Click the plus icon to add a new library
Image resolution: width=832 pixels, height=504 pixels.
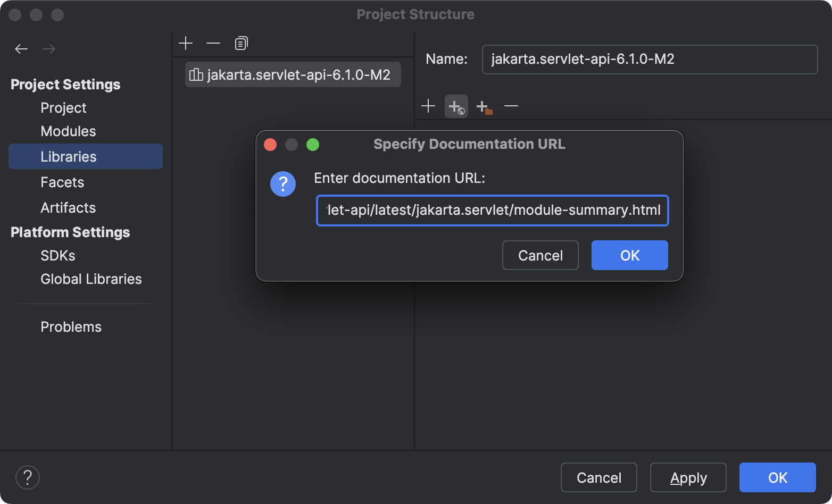click(186, 43)
